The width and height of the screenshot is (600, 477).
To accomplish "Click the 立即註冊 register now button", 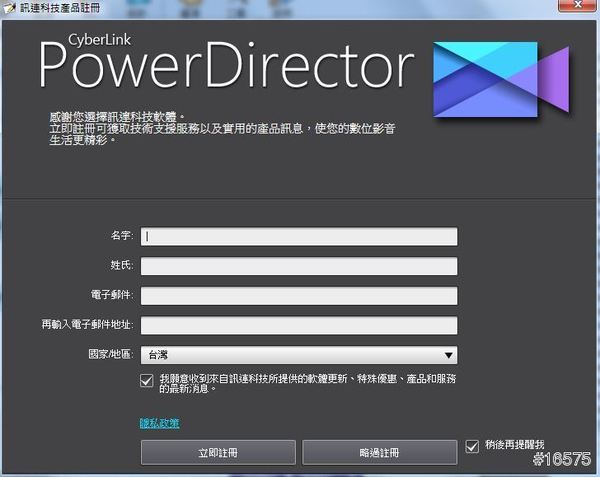I will (218, 453).
